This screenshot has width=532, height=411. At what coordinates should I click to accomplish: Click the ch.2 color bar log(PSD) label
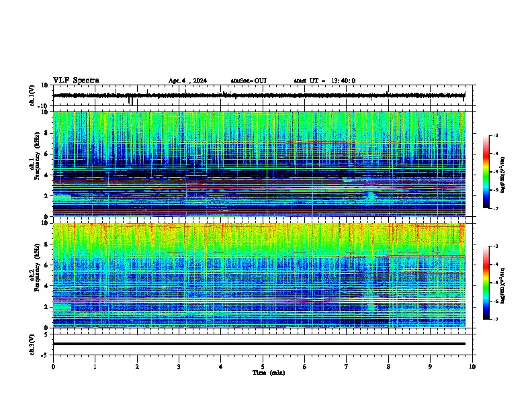click(502, 285)
